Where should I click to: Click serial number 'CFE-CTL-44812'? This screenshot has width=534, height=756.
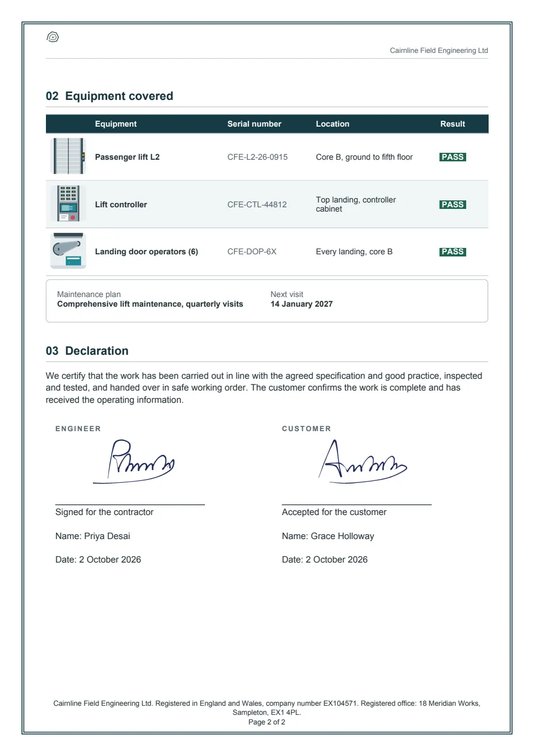pos(257,205)
